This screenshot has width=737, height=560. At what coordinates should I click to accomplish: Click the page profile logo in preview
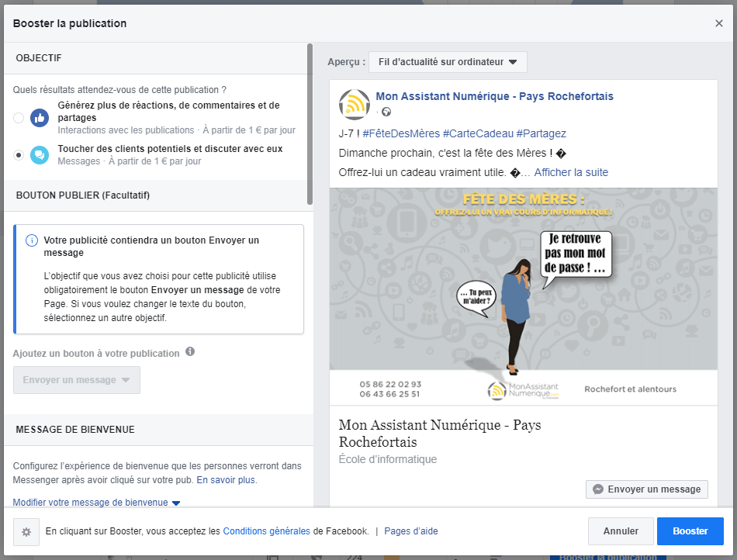click(x=355, y=104)
